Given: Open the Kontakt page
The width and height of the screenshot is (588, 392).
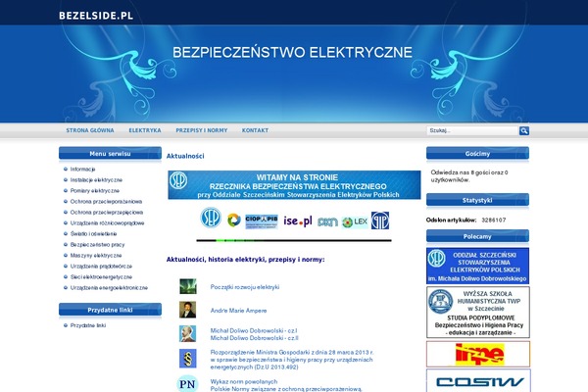Looking at the screenshot, I should click(x=255, y=130).
